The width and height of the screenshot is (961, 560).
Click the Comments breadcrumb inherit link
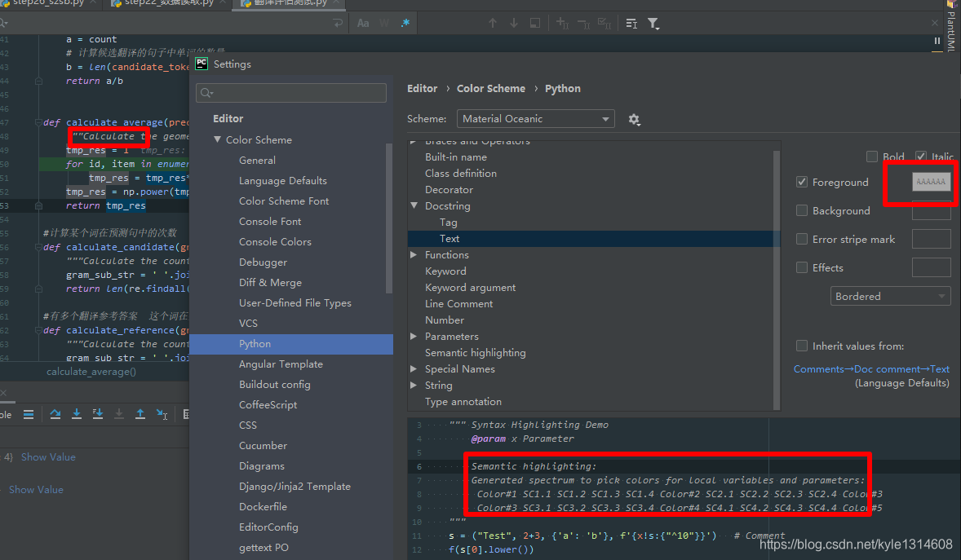click(x=871, y=368)
